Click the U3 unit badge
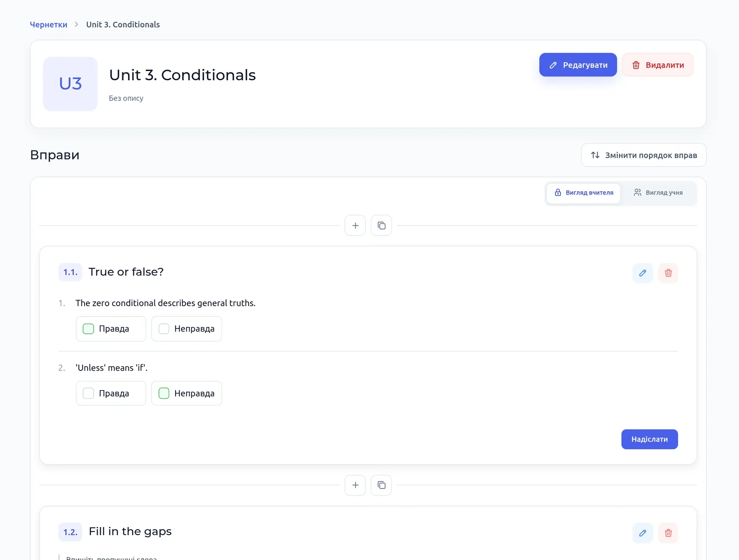 coord(70,84)
